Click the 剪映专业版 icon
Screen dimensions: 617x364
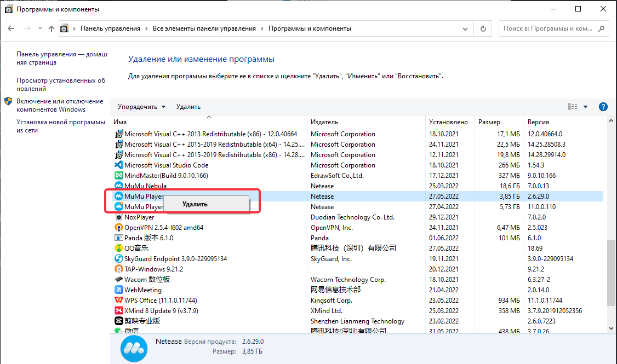point(118,321)
